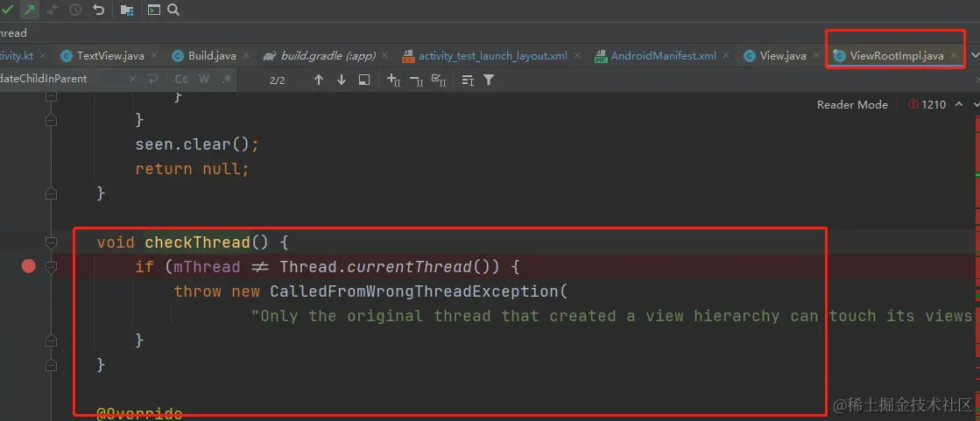Click the new line icon in search field
This screenshot has width=980, height=421.
[152, 80]
